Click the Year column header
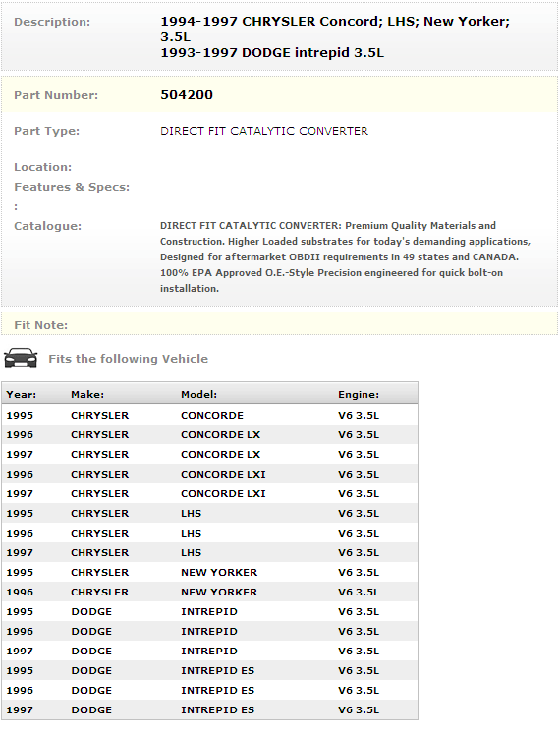Screen dimensions: 560x737 [x=22, y=395]
